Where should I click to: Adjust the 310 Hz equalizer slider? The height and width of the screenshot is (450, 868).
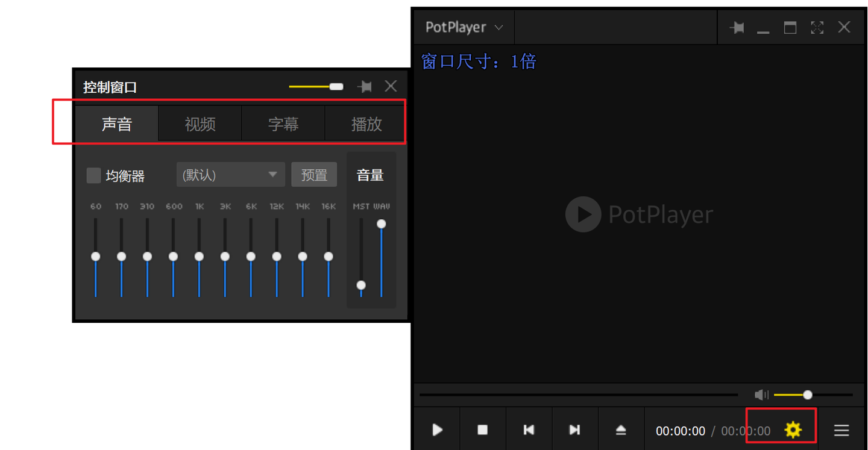[147, 257]
